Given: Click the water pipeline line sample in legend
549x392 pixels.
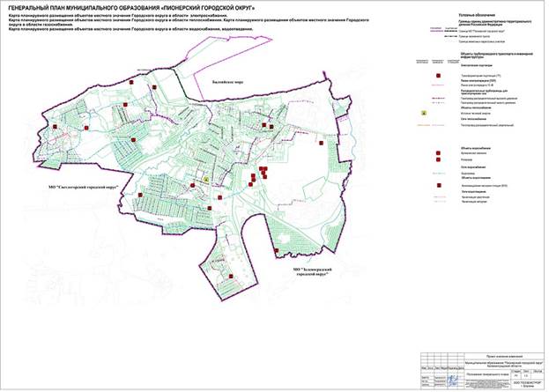Looking at the screenshot, I should point(438,174).
